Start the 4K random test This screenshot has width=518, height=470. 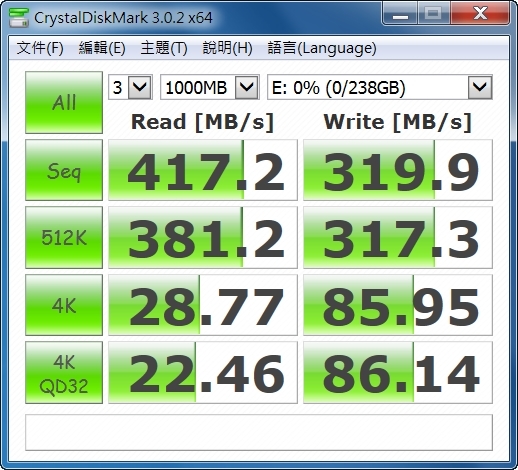(x=64, y=305)
